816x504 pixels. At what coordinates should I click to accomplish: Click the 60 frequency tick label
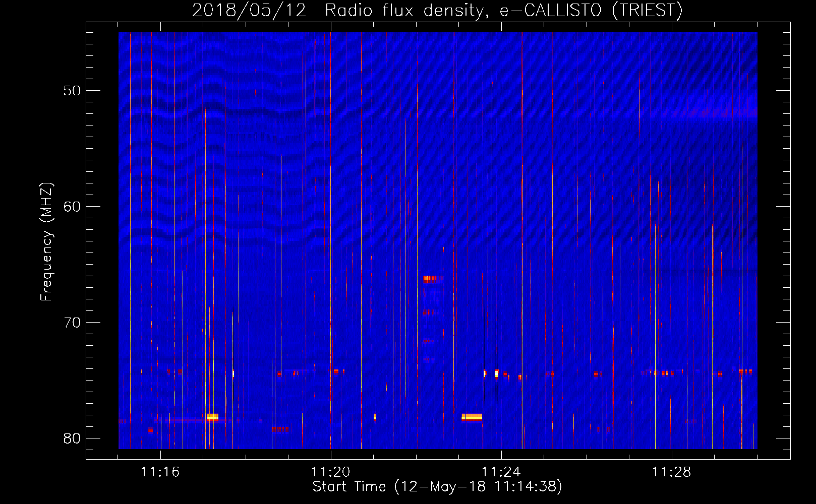(x=72, y=207)
